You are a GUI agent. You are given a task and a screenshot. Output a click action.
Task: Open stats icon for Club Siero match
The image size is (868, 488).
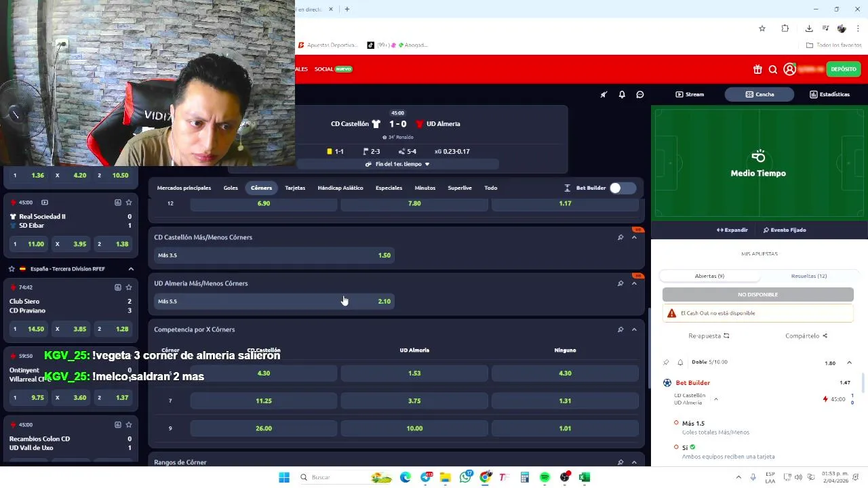tap(117, 287)
